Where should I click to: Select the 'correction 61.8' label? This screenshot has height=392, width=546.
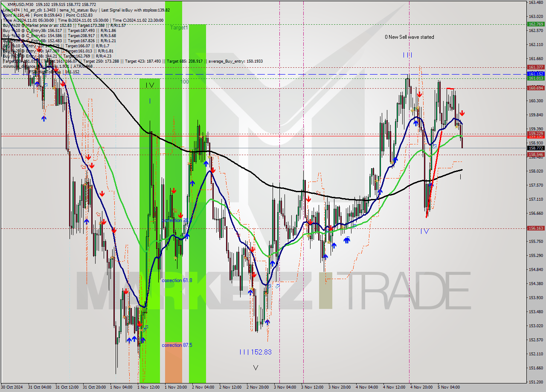(177, 280)
